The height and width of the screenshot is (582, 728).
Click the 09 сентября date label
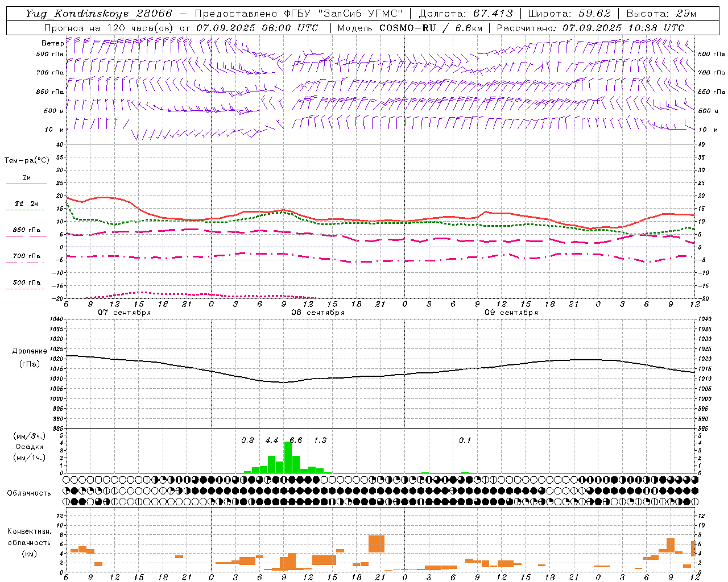511,313
